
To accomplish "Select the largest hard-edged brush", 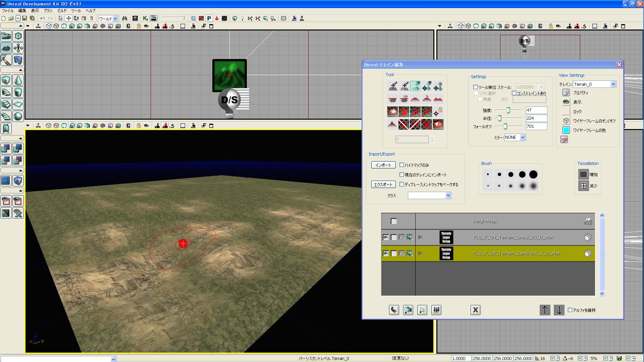I will pyautogui.click(x=533, y=174).
